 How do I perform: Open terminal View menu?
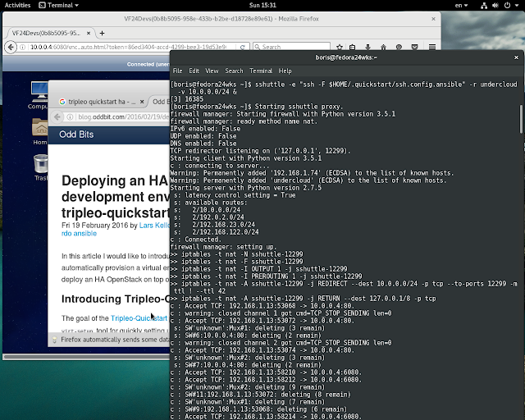(212, 71)
